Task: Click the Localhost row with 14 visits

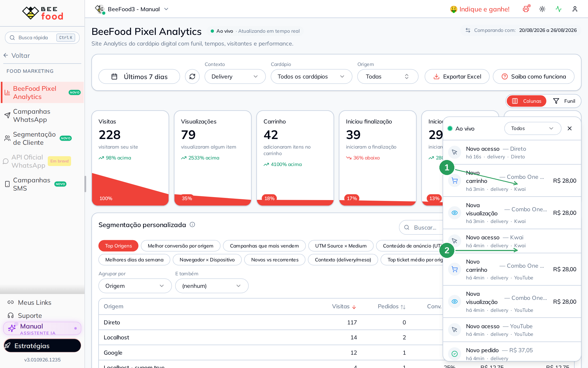Action: coord(271,337)
